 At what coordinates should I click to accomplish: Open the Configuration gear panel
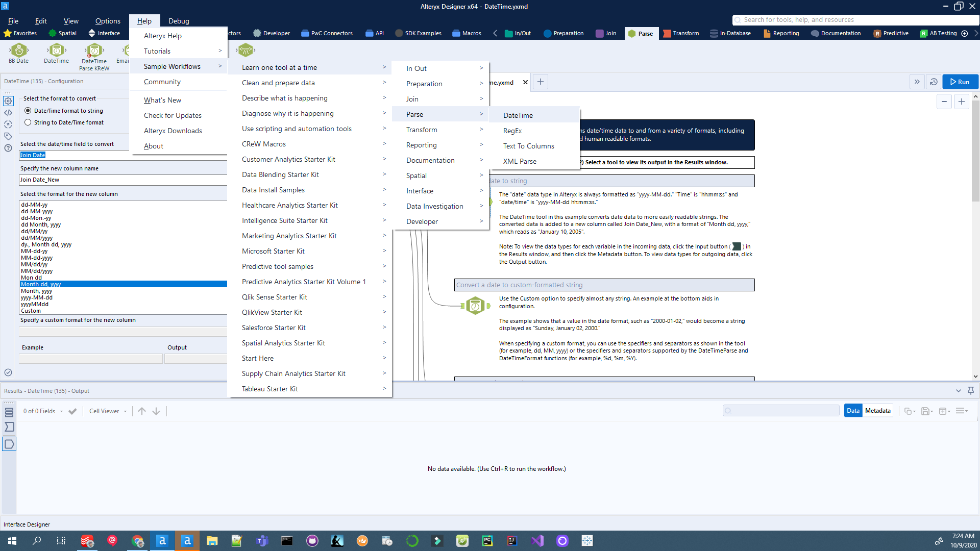tap(8, 101)
